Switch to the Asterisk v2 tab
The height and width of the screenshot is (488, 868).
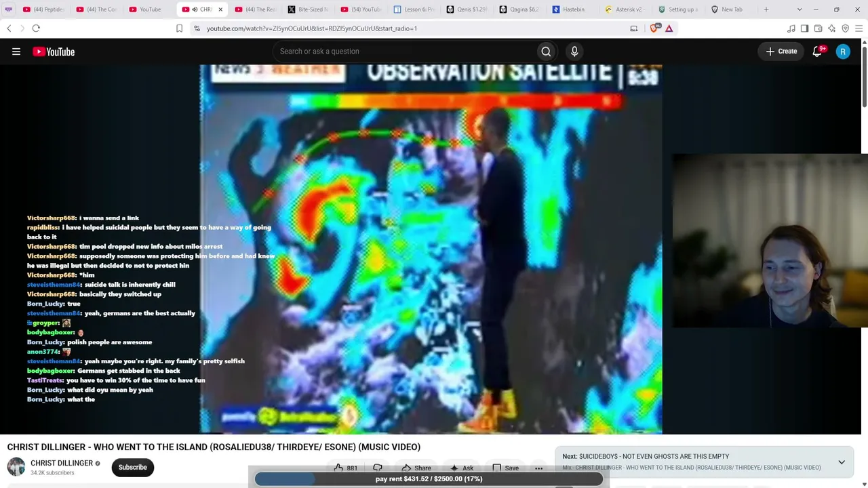pyautogui.click(x=625, y=9)
